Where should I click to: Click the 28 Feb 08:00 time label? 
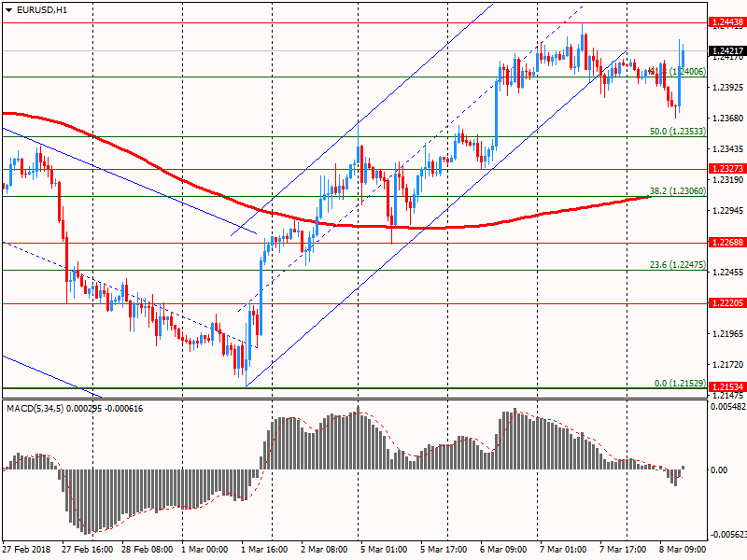point(148,549)
